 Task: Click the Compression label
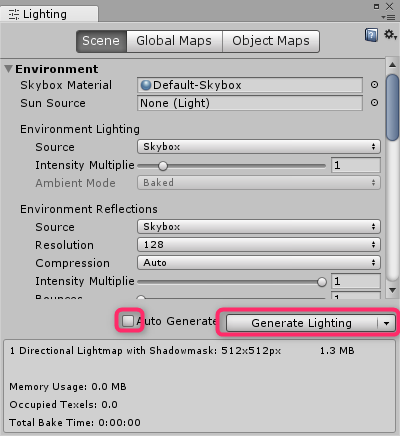click(x=72, y=263)
